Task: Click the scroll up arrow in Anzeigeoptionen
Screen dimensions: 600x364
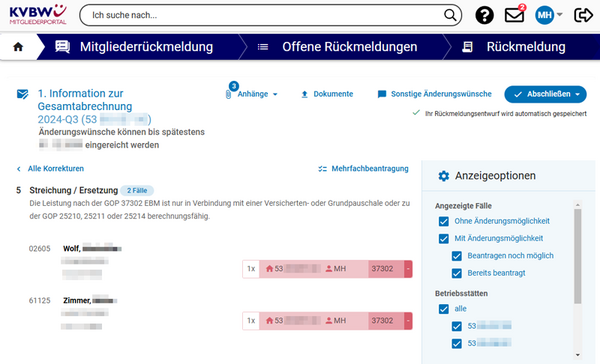Action: 577,205
